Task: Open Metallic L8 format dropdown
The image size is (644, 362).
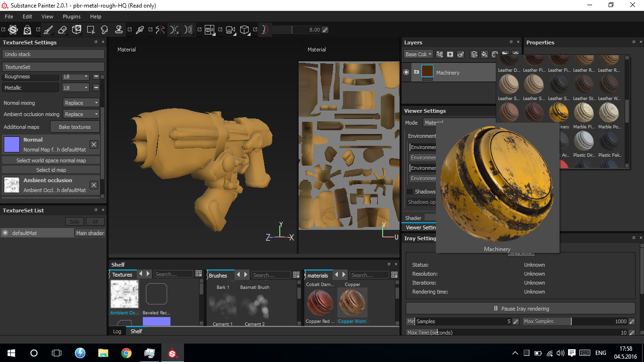Action: tap(75, 88)
